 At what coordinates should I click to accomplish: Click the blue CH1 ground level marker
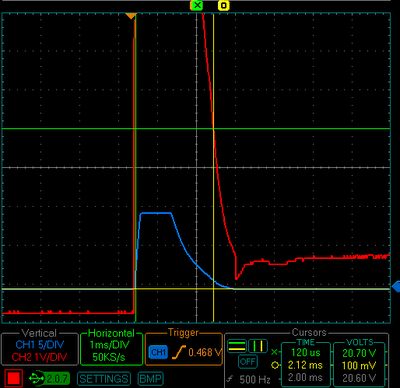click(396, 286)
